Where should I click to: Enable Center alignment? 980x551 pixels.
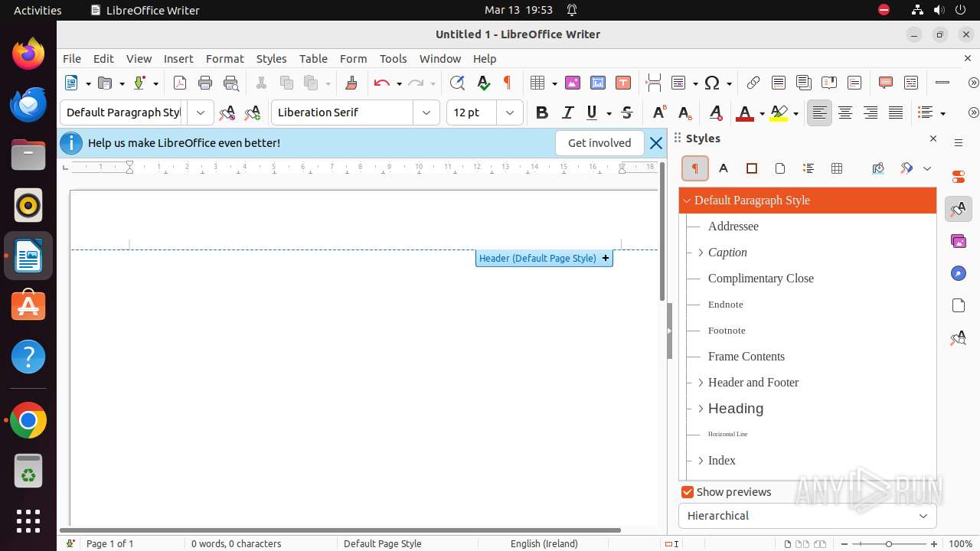tap(845, 112)
